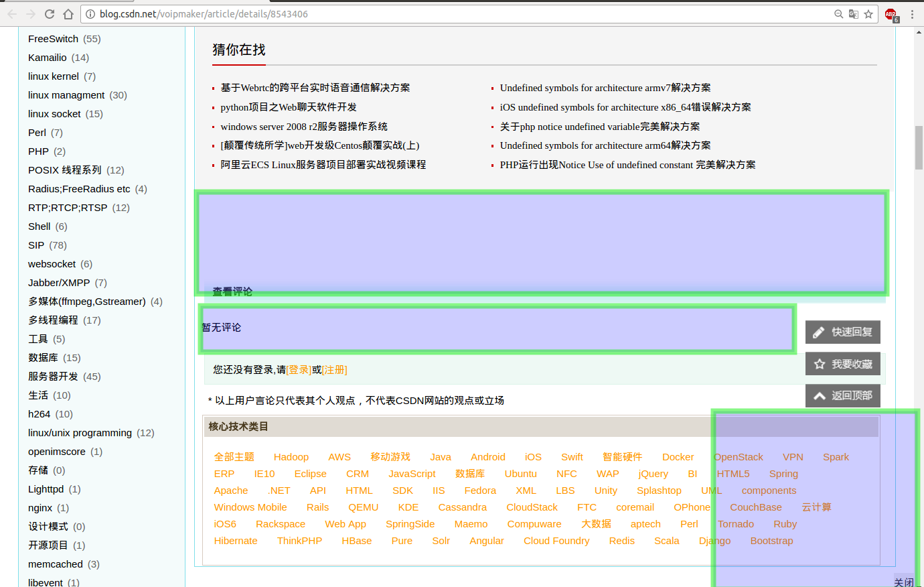
Task: Select the AWS topic tag
Action: coord(339,457)
